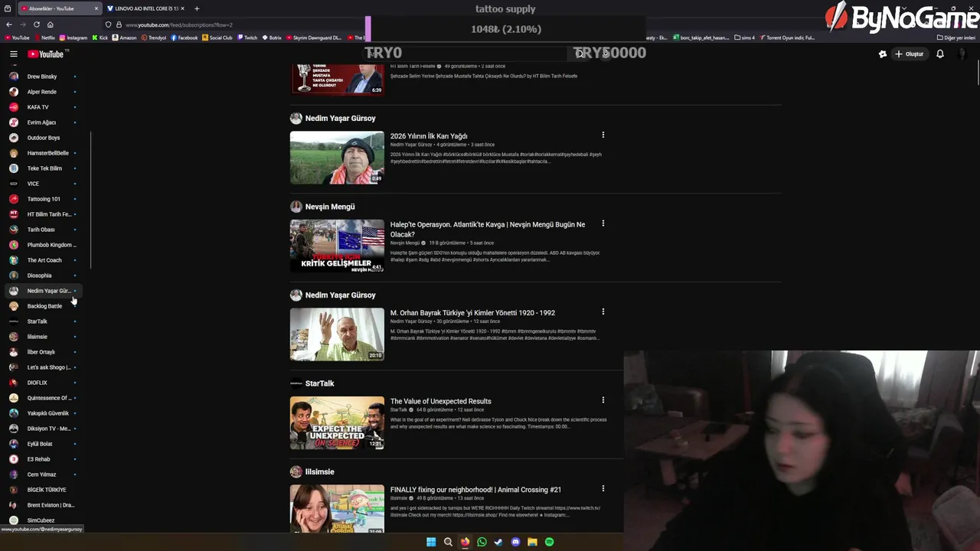Open the Facebook bookmark

185,37
